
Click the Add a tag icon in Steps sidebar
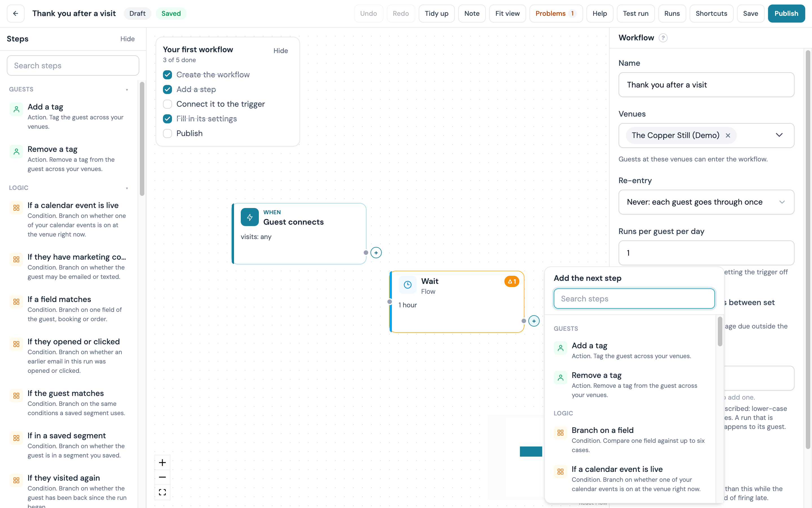pyautogui.click(x=16, y=109)
